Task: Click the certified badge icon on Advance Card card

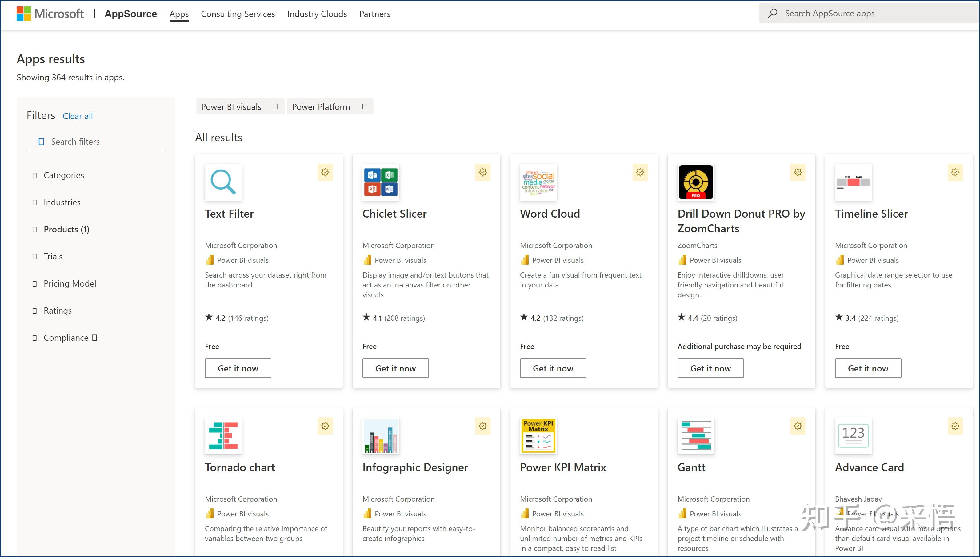Action: tap(955, 426)
